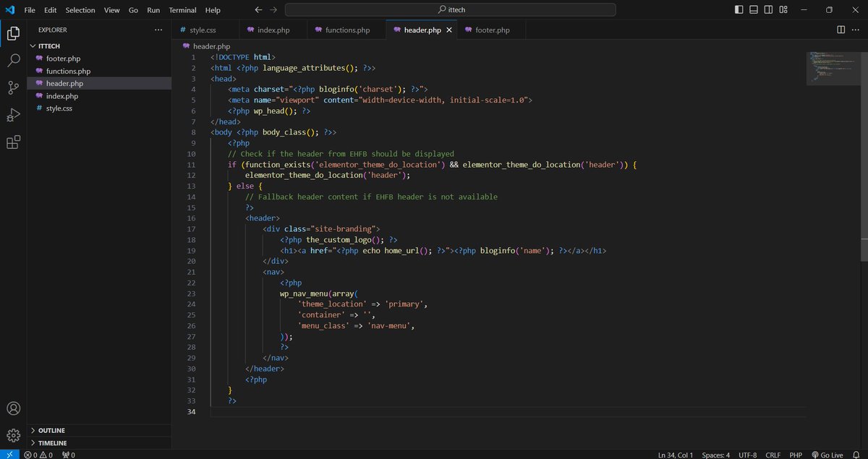Click the <header> tag on line 16
Image resolution: width=868 pixels, height=459 pixels.
point(263,218)
